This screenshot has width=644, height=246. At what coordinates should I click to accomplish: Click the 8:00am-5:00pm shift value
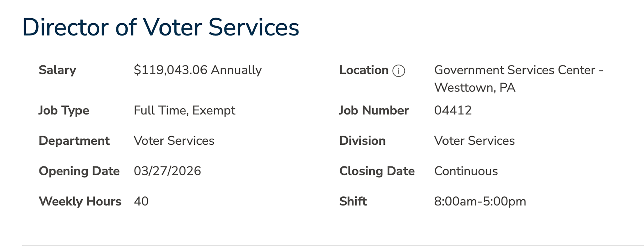point(480,201)
